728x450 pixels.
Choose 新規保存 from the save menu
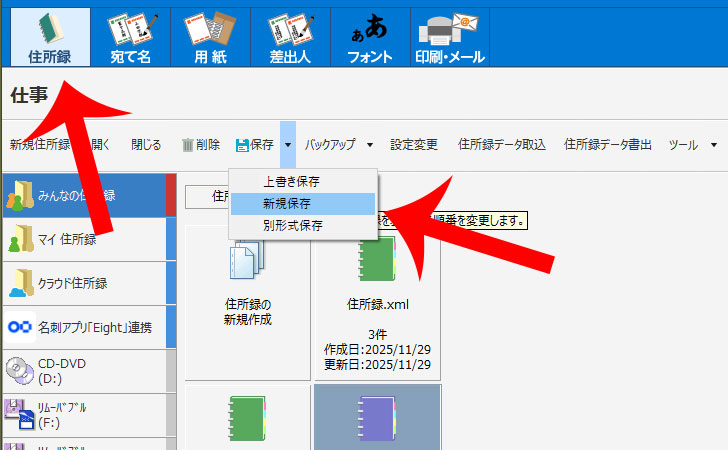[x=285, y=203]
